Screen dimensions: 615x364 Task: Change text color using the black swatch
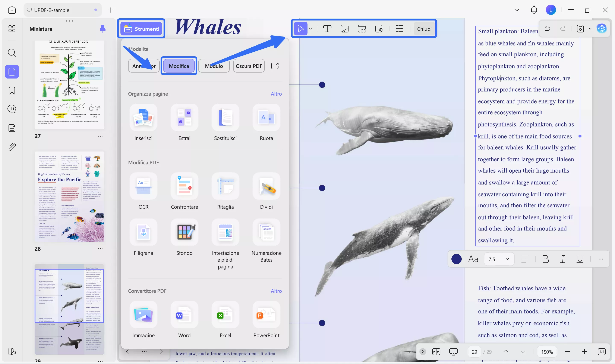pyautogui.click(x=457, y=259)
